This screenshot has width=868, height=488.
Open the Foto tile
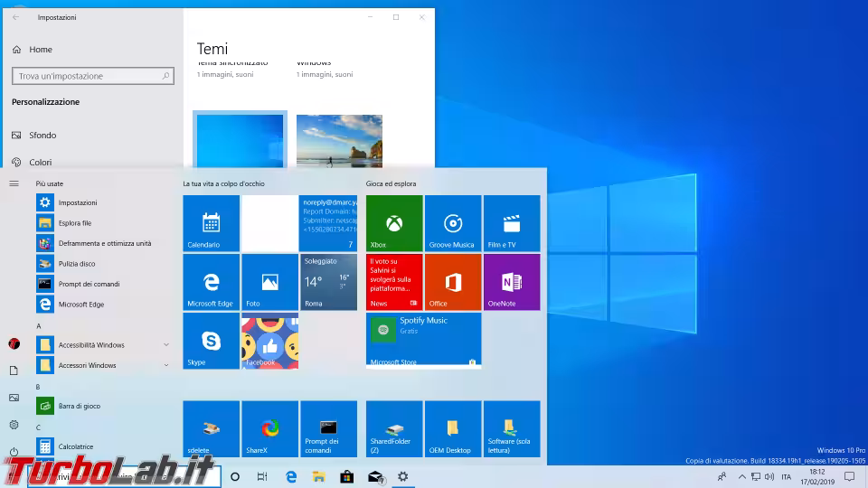coord(269,282)
